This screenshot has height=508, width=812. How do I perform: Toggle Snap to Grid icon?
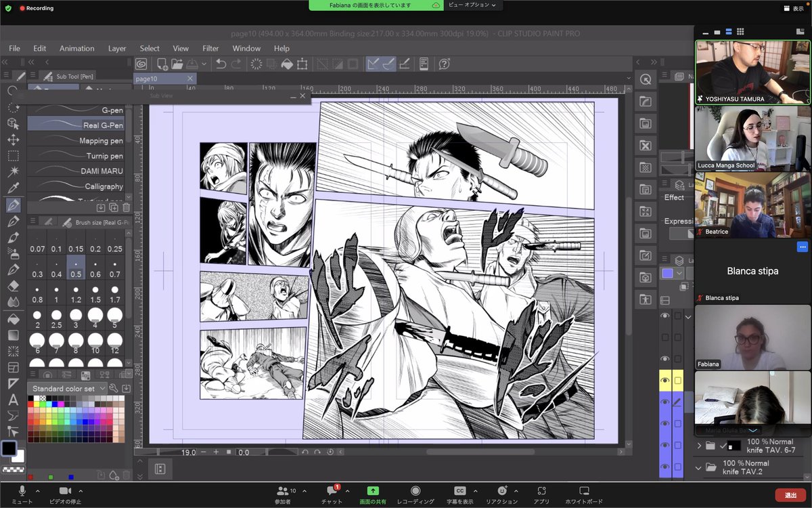[405, 64]
